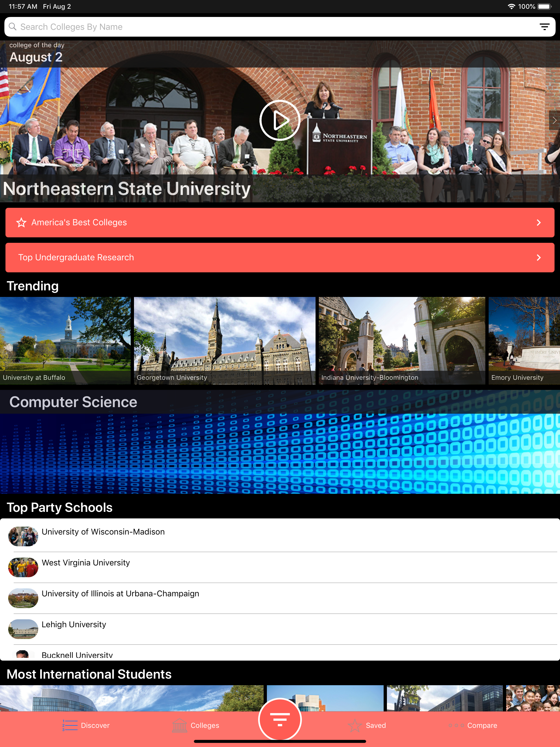Viewport: 560px width, 747px height.
Task: Tap West Virginia University avatar photo
Action: [x=23, y=567]
